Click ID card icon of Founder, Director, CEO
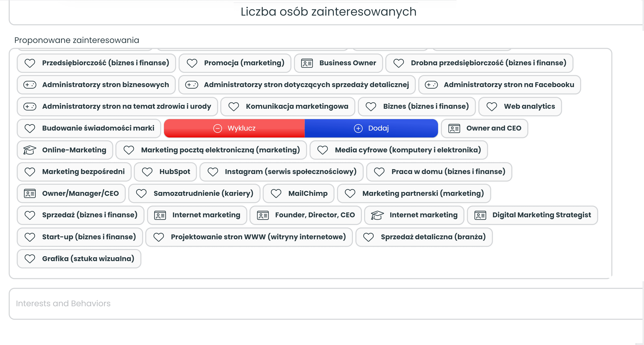The image size is (644, 345). 263,215
